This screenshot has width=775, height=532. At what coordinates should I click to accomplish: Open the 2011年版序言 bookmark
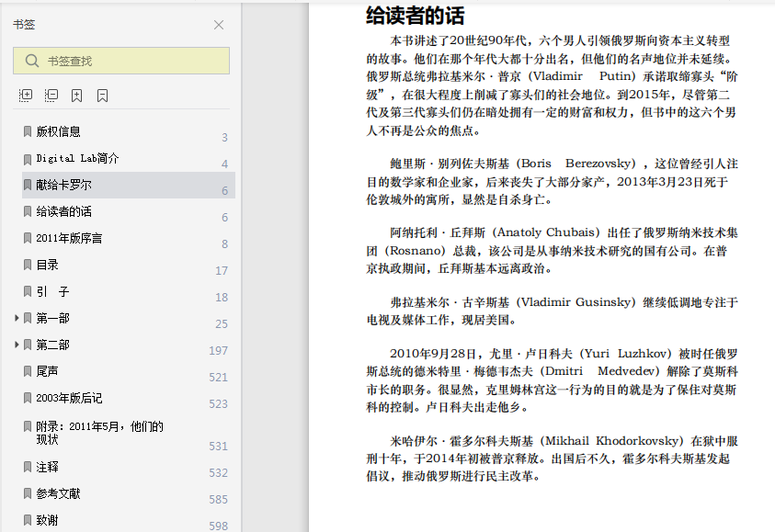(x=69, y=238)
